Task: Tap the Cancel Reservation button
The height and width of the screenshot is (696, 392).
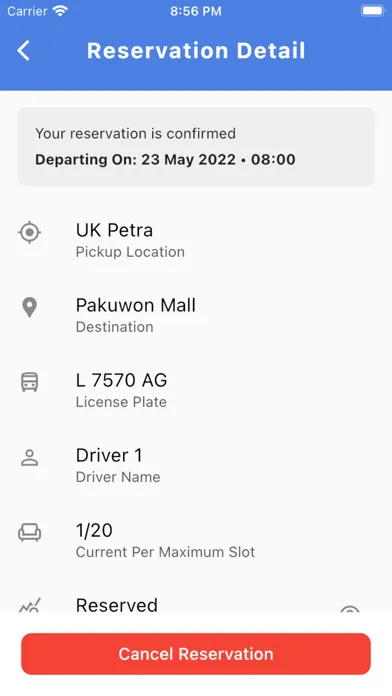Action: (x=196, y=654)
